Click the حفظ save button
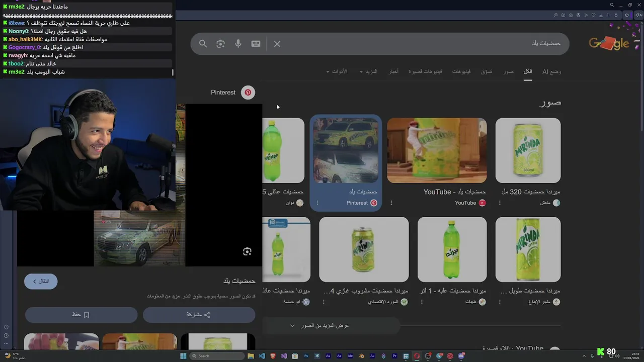644x362 pixels. point(81,315)
